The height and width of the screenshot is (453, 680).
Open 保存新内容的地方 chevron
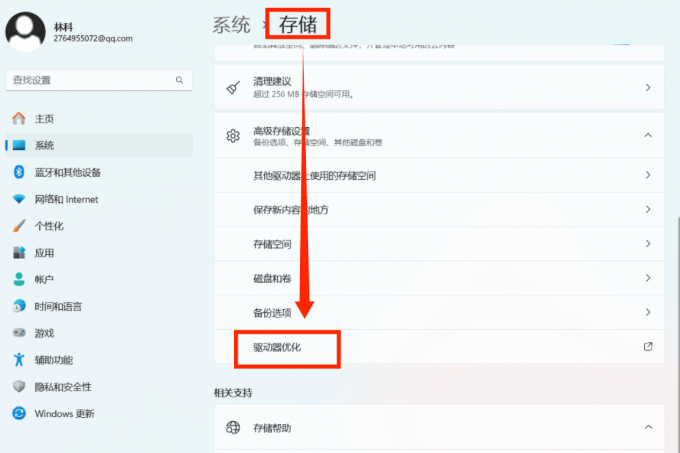click(x=648, y=209)
